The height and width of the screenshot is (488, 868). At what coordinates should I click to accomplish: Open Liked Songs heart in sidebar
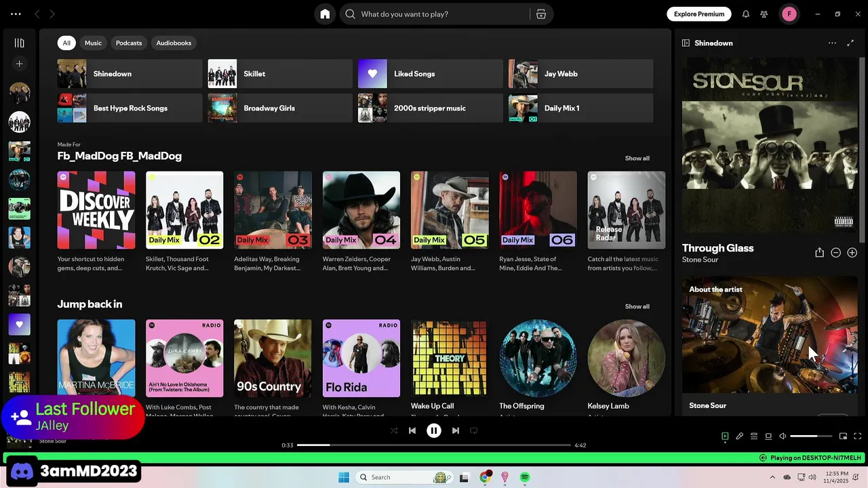(x=19, y=324)
